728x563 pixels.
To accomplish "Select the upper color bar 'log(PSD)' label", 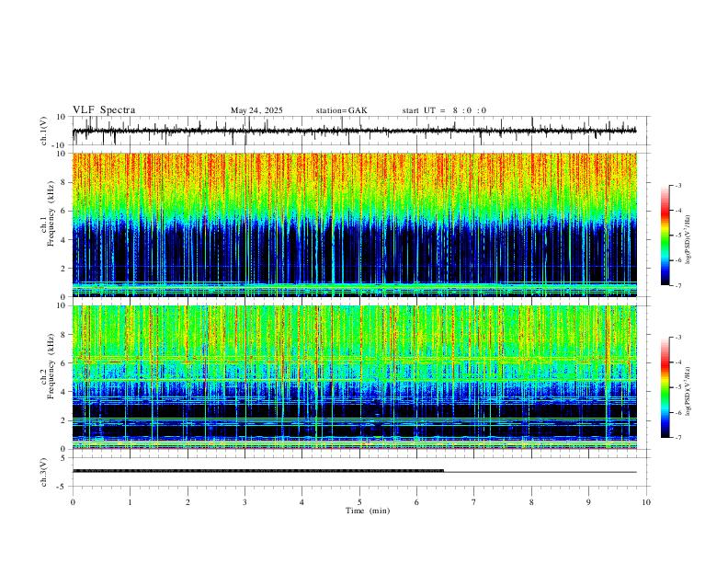I will pyautogui.click(x=688, y=240).
